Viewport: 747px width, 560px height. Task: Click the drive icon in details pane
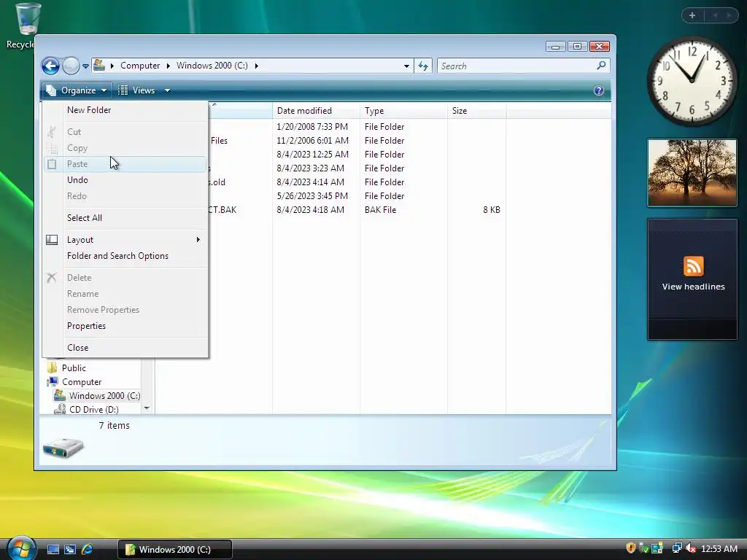pyautogui.click(x=63, y=448)
